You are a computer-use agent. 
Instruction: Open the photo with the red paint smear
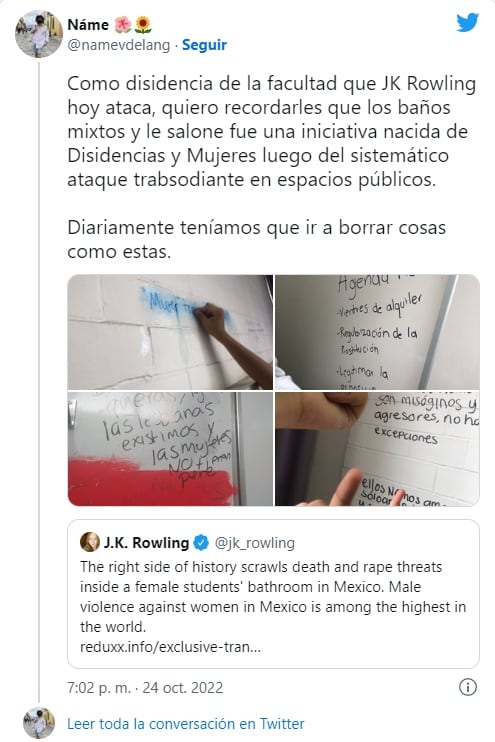pyautogui.click(x=170, y=449)
